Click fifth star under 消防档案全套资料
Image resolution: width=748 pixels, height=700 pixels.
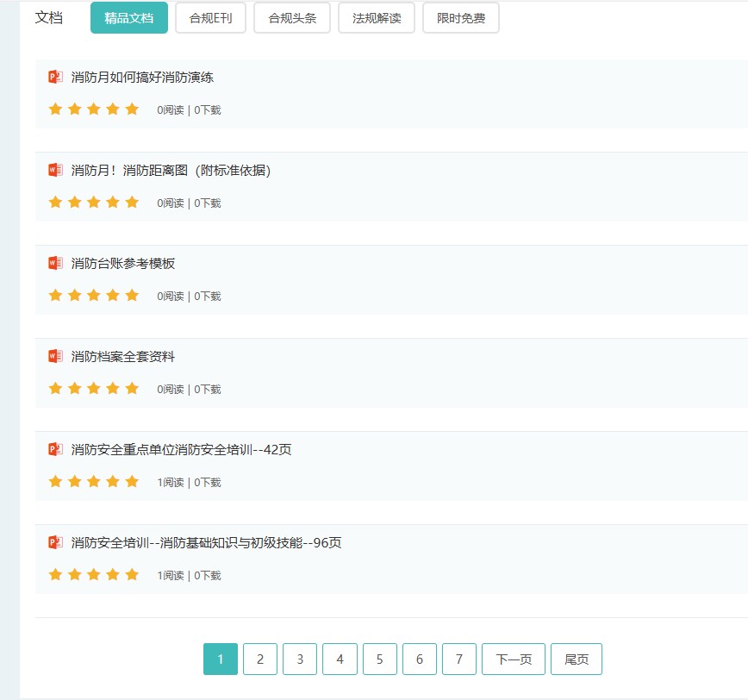coord(132,388)
